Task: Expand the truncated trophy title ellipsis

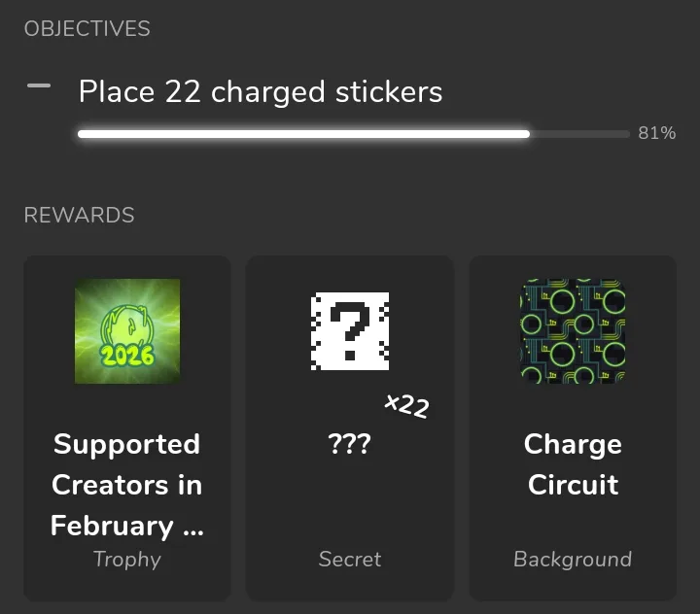Action: (192, 527)
